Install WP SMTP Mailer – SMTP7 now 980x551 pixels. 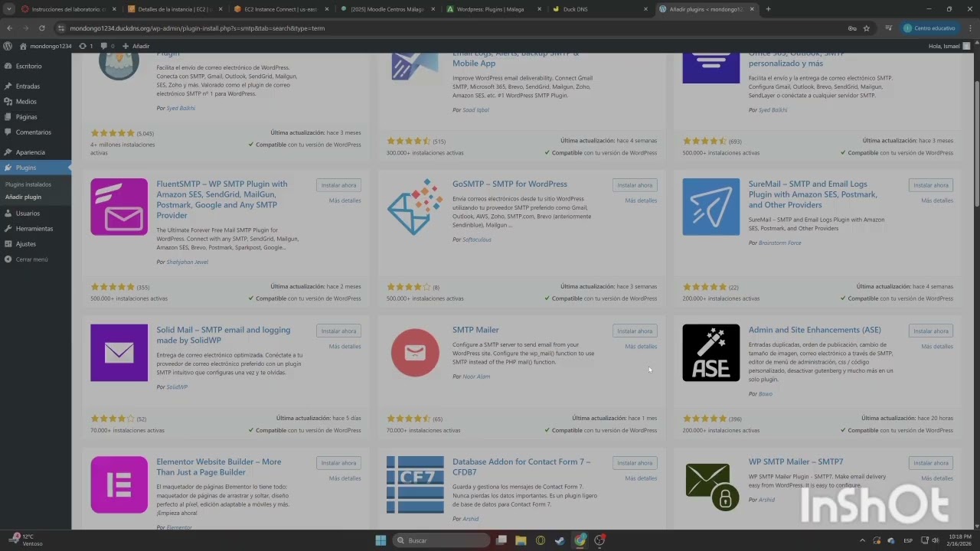coord(931,463)
